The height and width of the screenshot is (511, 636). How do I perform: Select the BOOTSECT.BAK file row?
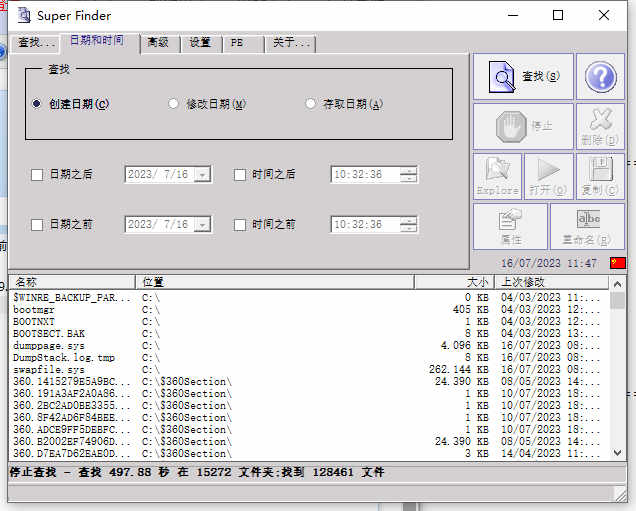pos(309,334)
